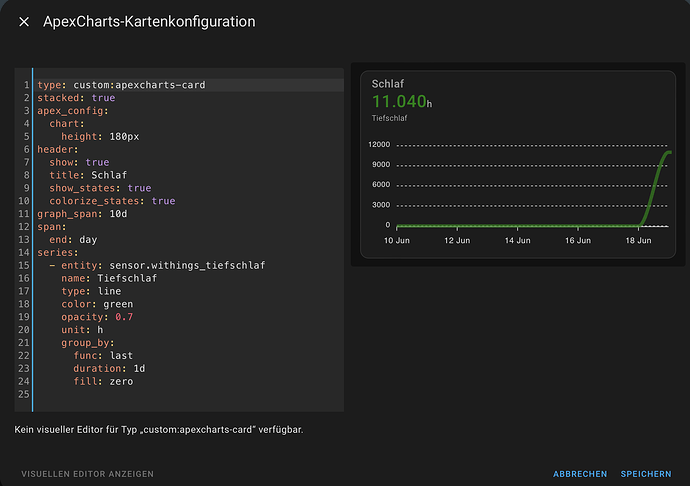The image size is (690, 486).
Task: Close the ApexCharts card configuration dialog
Action: (x=24, y=22)
